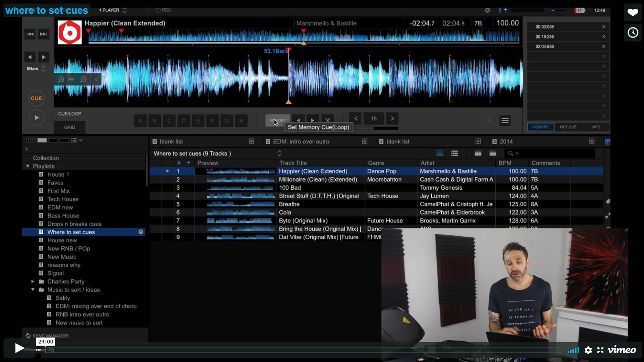644x362 pixels.
Task: Click the track overview waveform to seek
Action: tap(304, 36)
